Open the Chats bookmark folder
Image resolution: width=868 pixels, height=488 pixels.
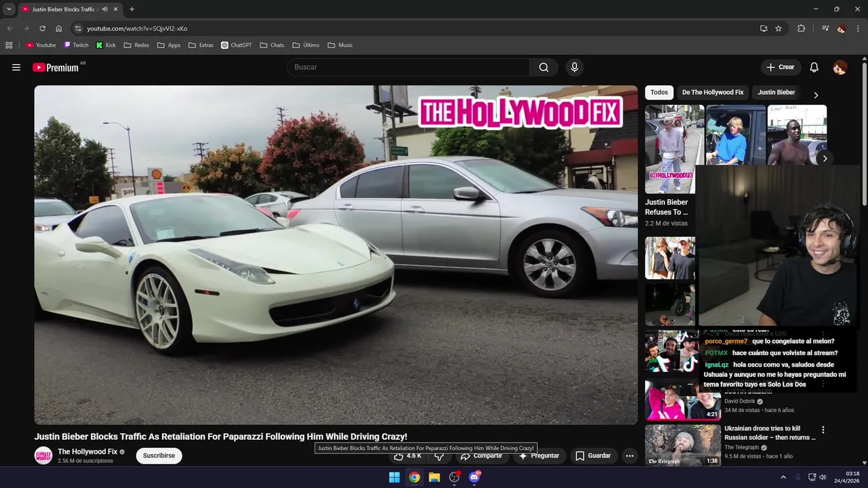pyautogui.click(x=272, y=45)
